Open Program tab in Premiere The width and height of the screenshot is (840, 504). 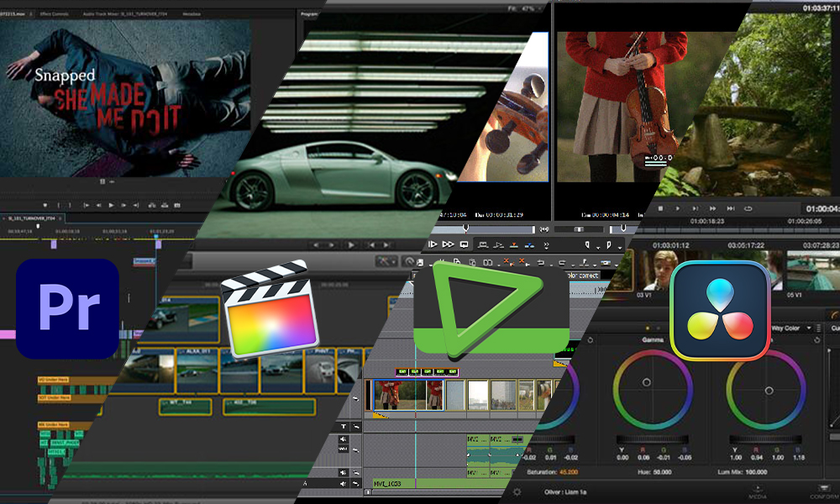(309, 14)
